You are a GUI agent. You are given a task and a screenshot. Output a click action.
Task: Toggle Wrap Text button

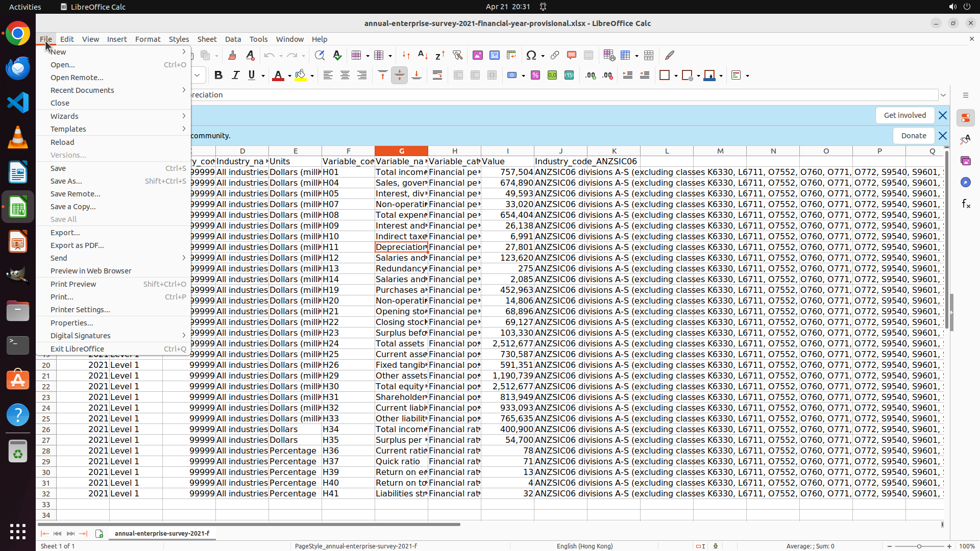click(x=437, y=76)
